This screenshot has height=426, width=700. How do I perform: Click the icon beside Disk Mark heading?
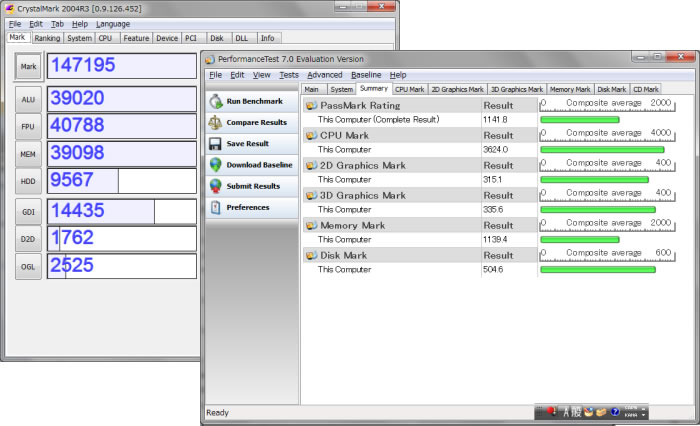[x=311, y=255]
